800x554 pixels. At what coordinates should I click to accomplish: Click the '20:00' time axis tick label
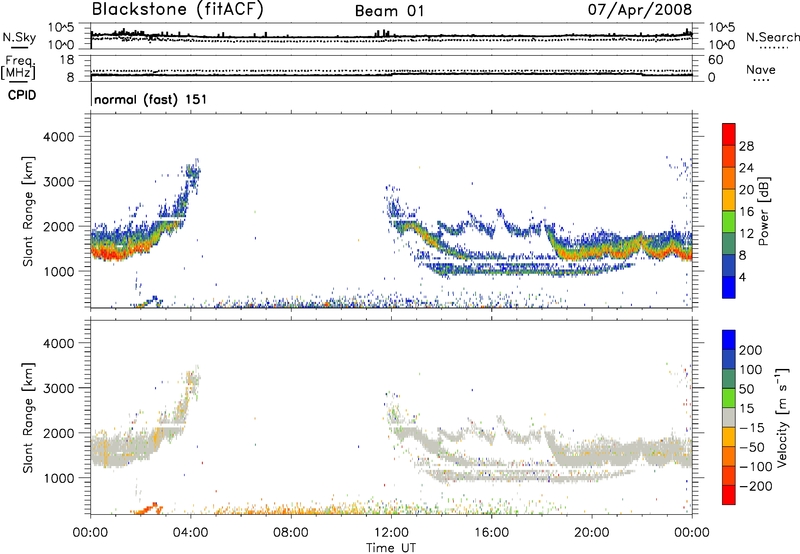[592, 533]
